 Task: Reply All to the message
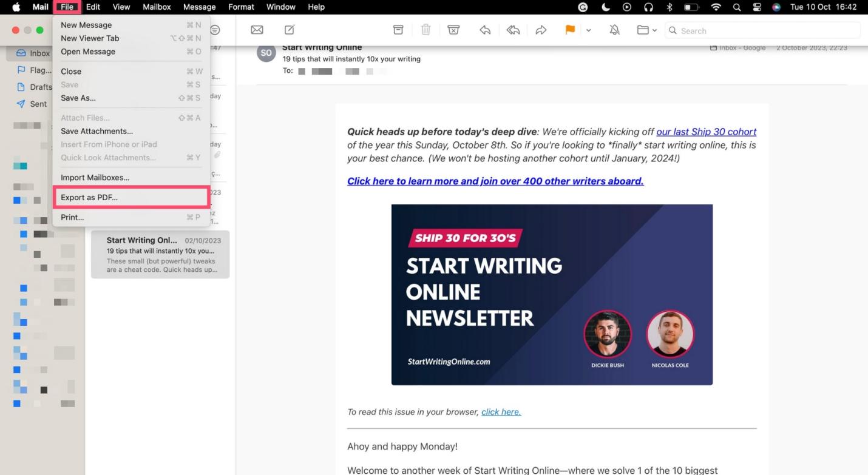pyautogui.click(x=513, y=30)
